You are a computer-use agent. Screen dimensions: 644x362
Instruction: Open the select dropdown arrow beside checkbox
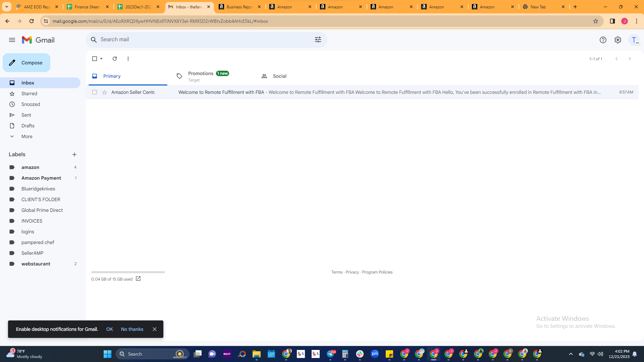pos(101,59)
